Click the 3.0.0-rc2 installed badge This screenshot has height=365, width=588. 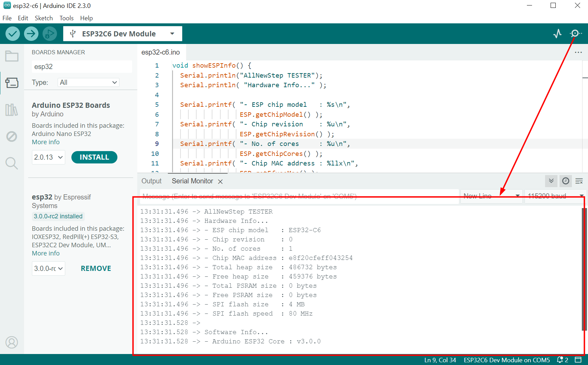pos(58,216)
